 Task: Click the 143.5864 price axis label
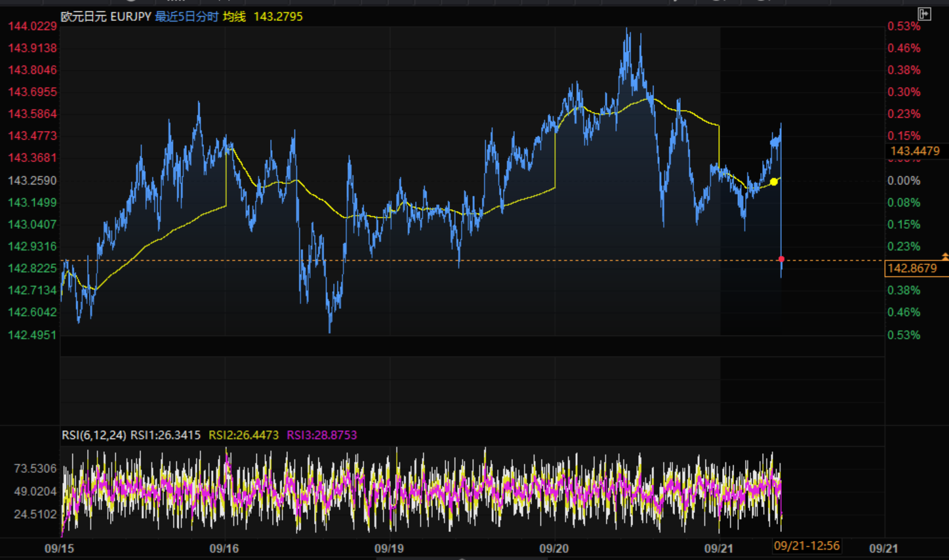(32, 114)
